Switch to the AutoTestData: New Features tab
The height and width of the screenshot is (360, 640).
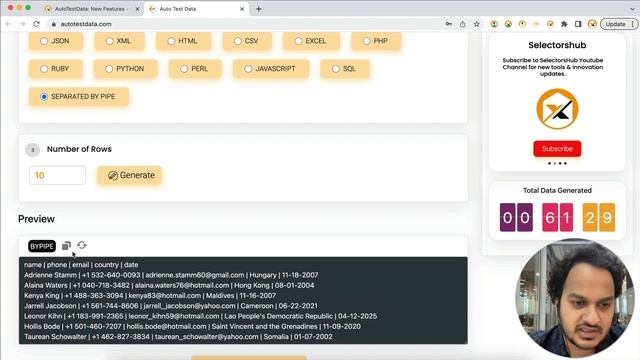tap(91, 9)
